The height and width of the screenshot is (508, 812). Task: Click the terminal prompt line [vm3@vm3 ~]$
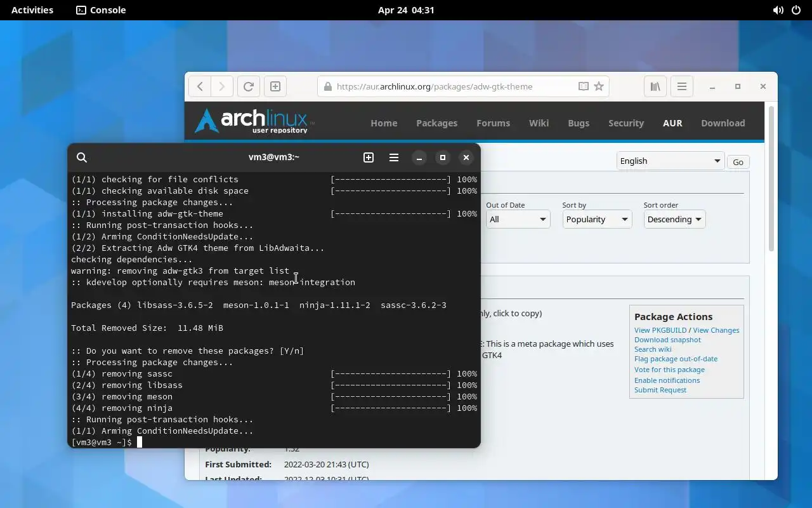click(x=101, y=442)
